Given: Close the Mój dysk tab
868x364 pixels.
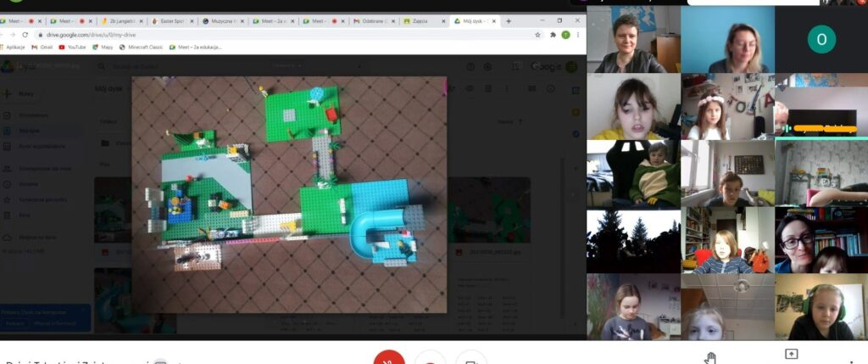Looking at the screenshot, I should pos(493,21).
